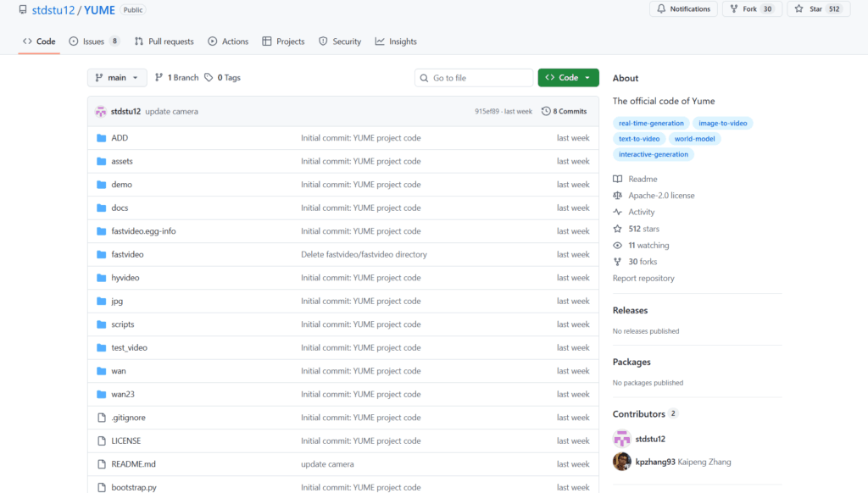Click the stdstu12 contributor avatar

tap(622, 439)
